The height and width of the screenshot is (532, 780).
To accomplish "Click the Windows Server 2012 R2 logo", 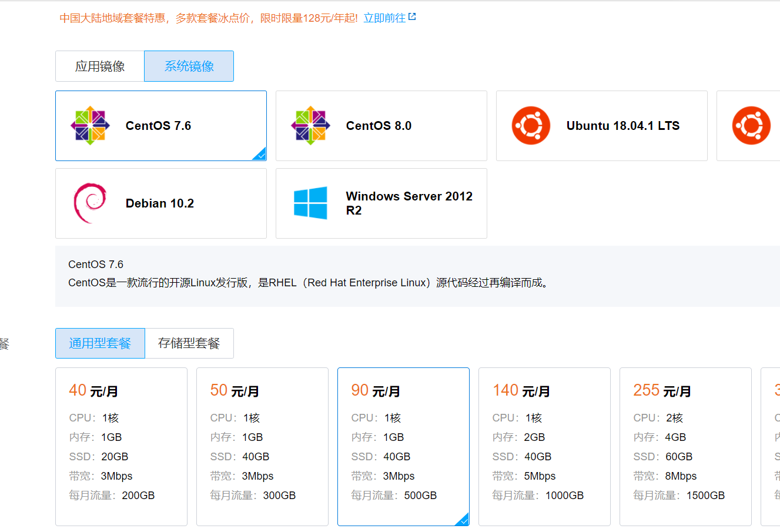I will pyautogui.click(x=310, y=203).
